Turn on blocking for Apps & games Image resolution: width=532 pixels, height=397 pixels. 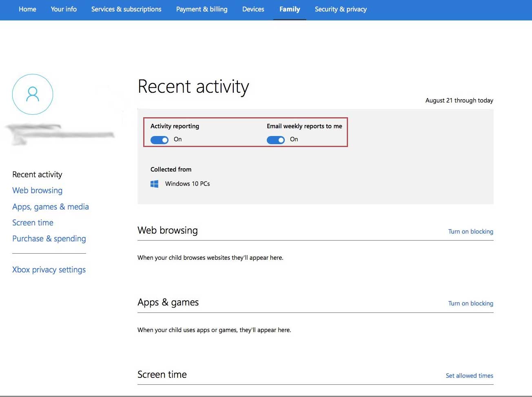click(x=470, y=303)
